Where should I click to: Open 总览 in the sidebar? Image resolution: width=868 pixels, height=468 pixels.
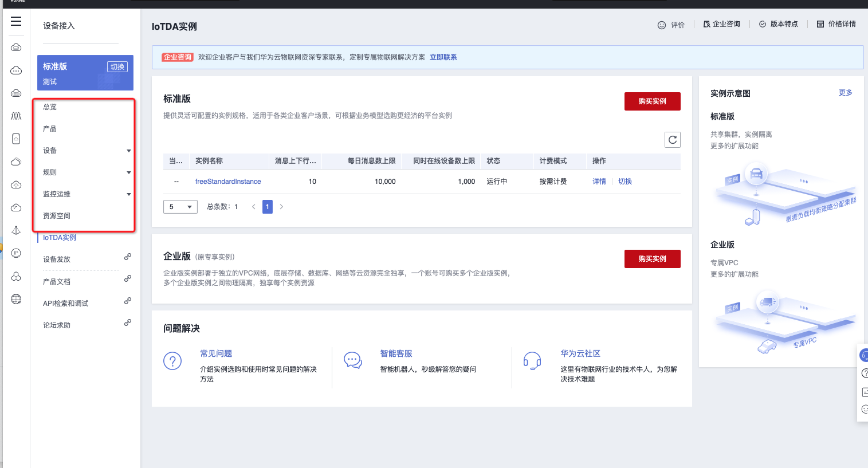point(50,107)
